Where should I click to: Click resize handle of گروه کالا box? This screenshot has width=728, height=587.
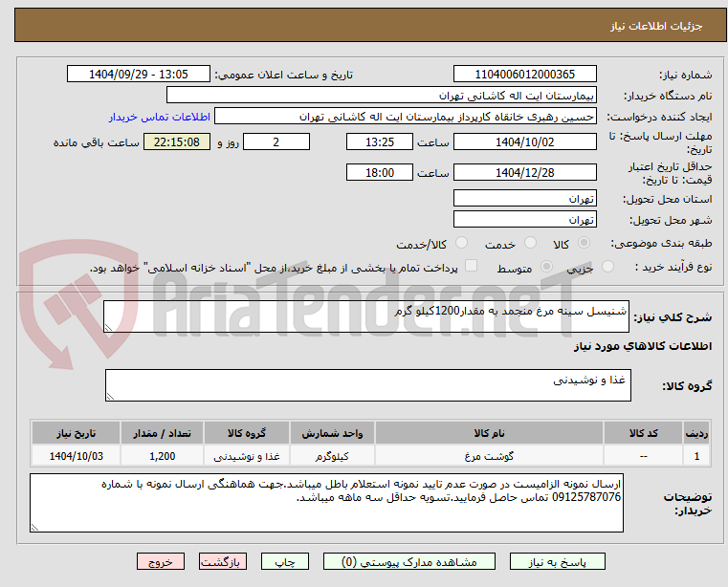[110, 397]
